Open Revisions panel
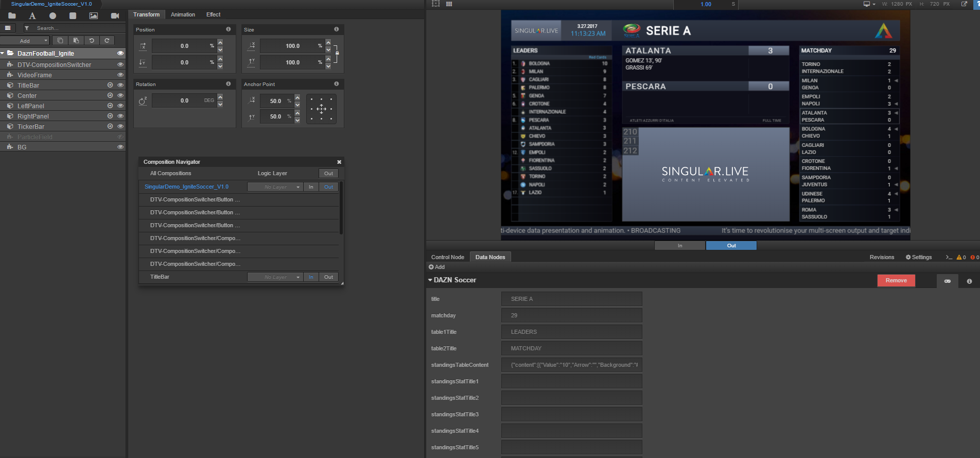 (882, 257)
